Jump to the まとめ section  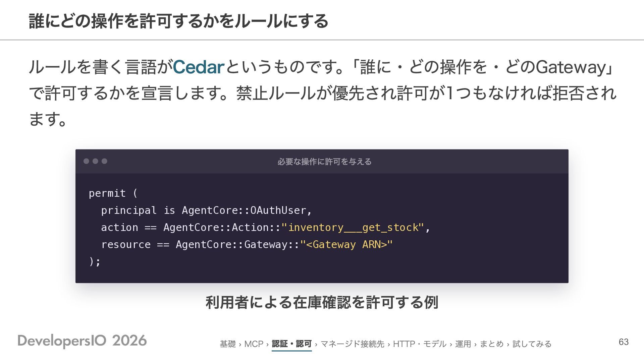point(492,344)
